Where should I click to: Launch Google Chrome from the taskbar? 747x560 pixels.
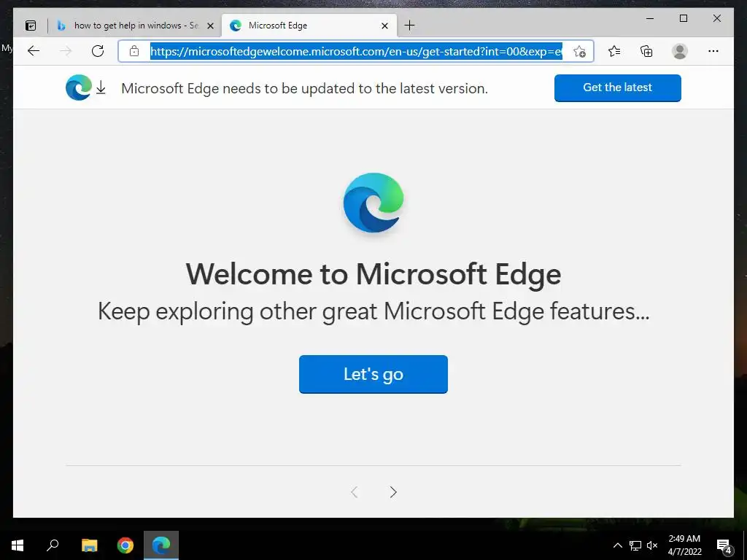125,545
